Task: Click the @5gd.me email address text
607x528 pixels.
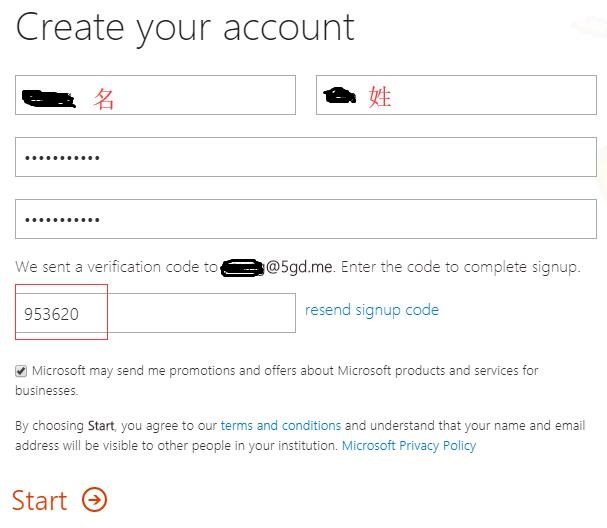Action: (x=299, y=267)
